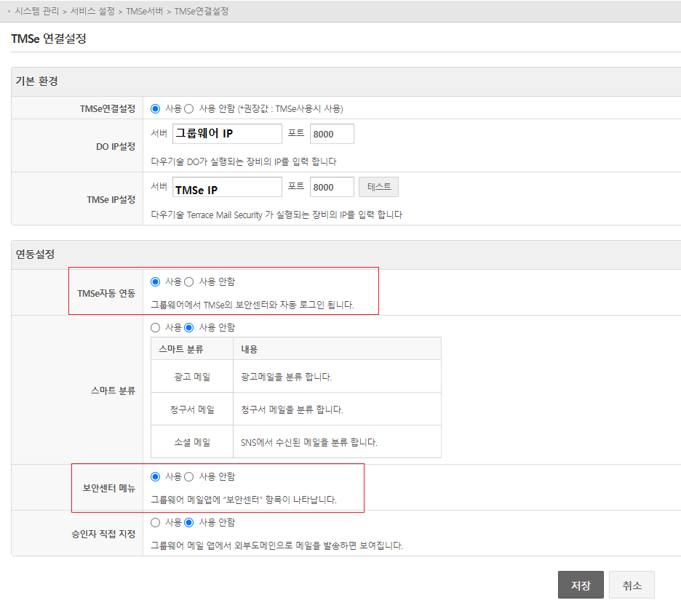The image size is (681, 616).
Task: Click the TMSe IP port field
Action: point(332,188)
